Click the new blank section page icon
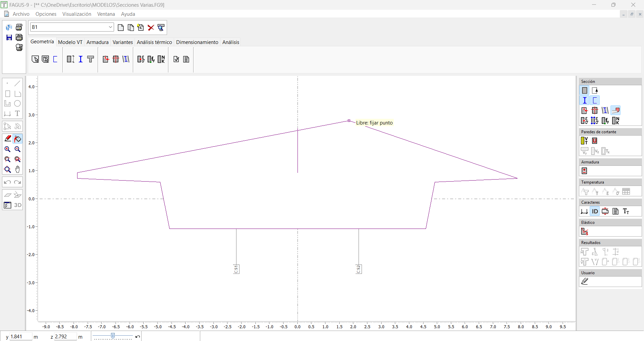This screenshot has height=341, width=644. click(121, 28)
